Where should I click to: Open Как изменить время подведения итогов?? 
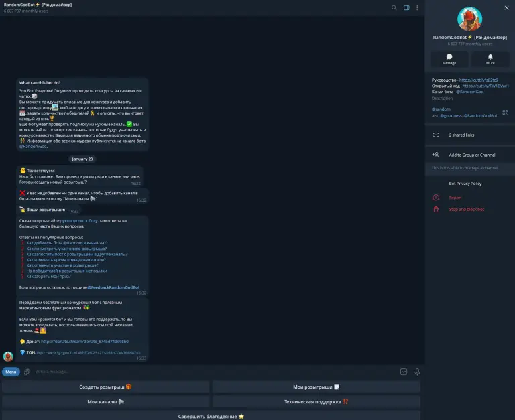click(66, 260)
